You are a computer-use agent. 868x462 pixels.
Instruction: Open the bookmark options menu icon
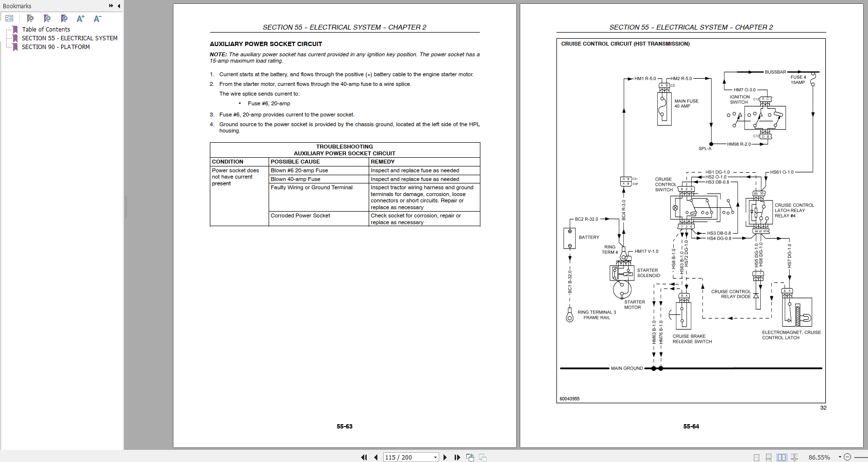[9, 18]
